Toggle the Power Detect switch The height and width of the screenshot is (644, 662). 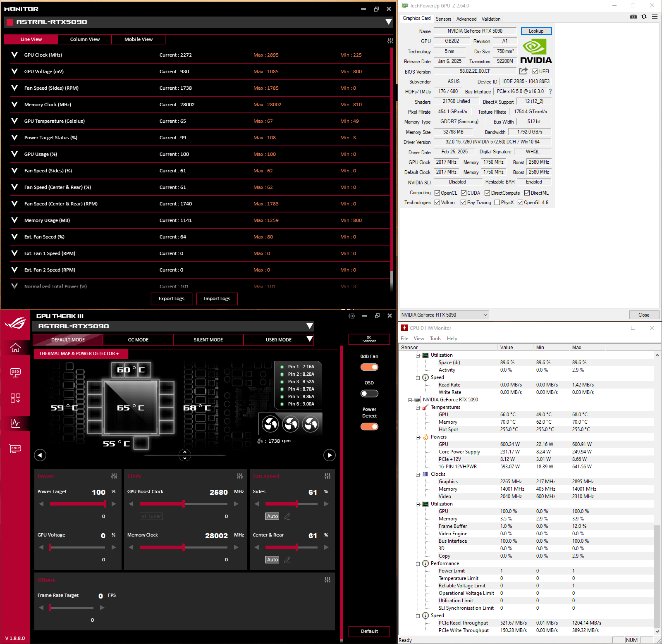(x=369, y=427)
